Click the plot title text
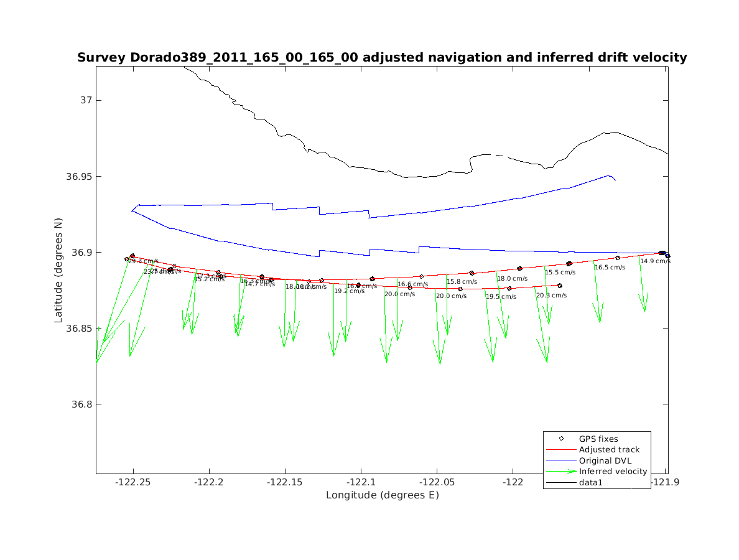 (382, 58)
